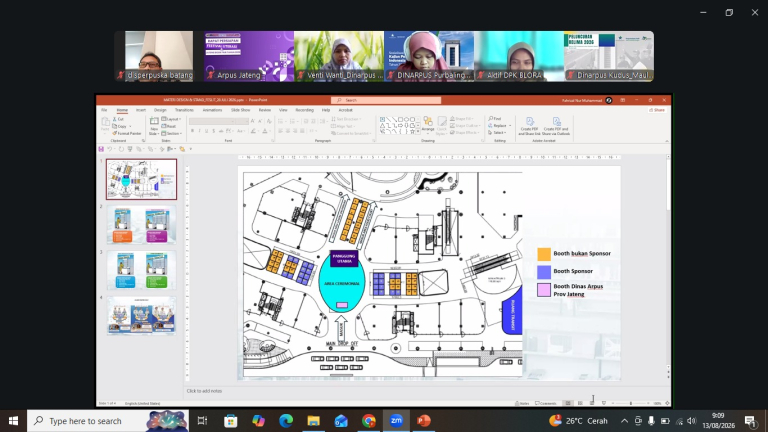Viewport: 768px width, 432px height.
Task: Select slide 2 thumbnail
Action: point(142,225)
